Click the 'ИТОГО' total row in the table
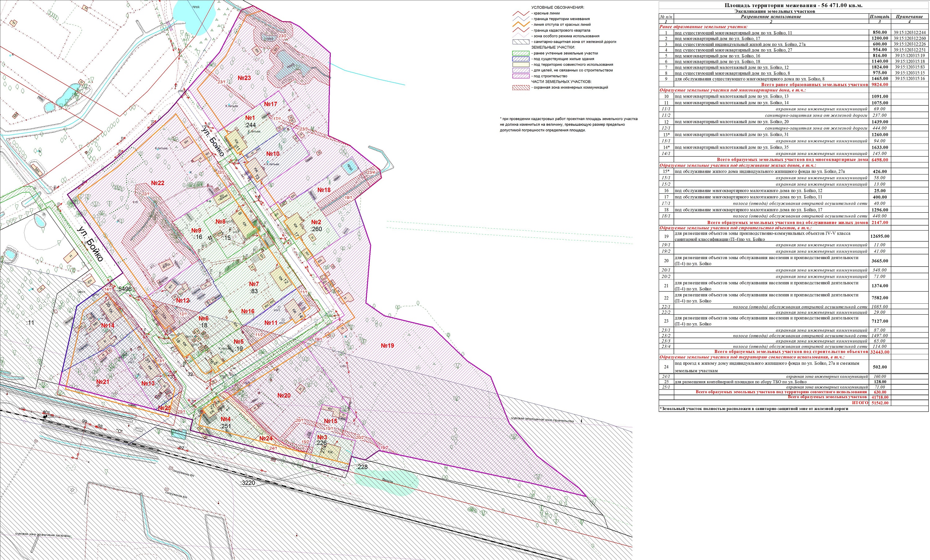 860,403
